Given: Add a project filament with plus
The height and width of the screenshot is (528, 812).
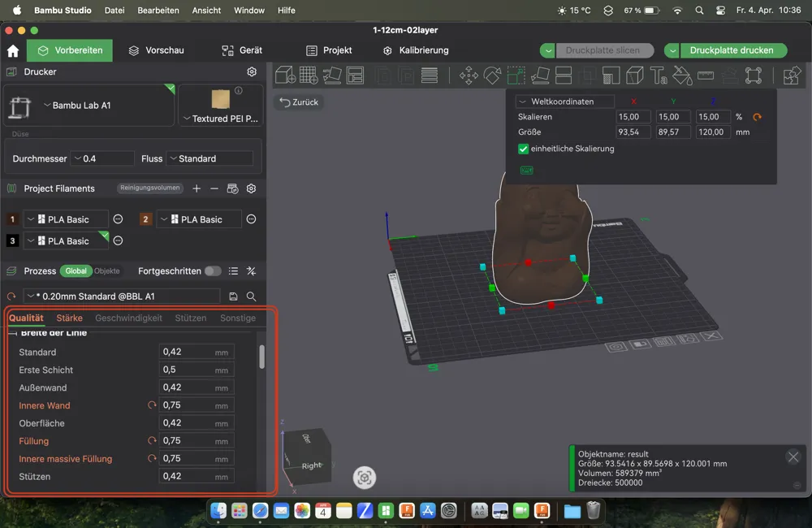Looking at the screenshot, I should coord(197,188).
